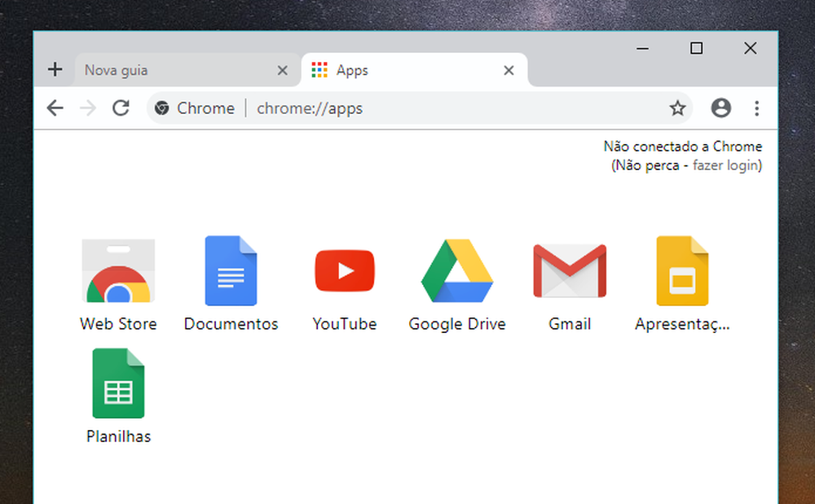View site info via the Chrome icon
This screenshot has width=815, height=504.
(x=161, y=108)
